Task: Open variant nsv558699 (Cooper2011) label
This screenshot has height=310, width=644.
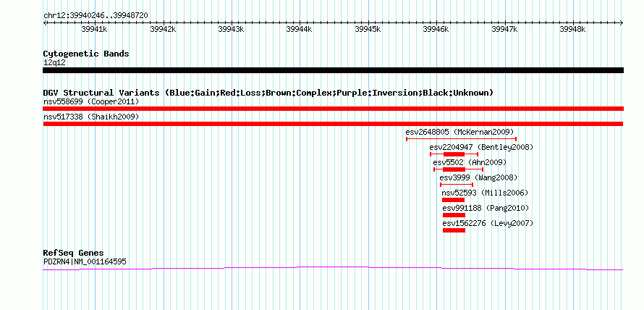Action: pos(91,101)
